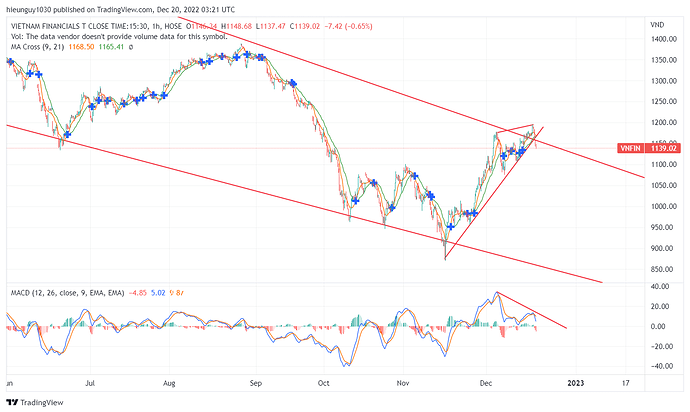Click the 1250.00 price axis label

(664, 101)
